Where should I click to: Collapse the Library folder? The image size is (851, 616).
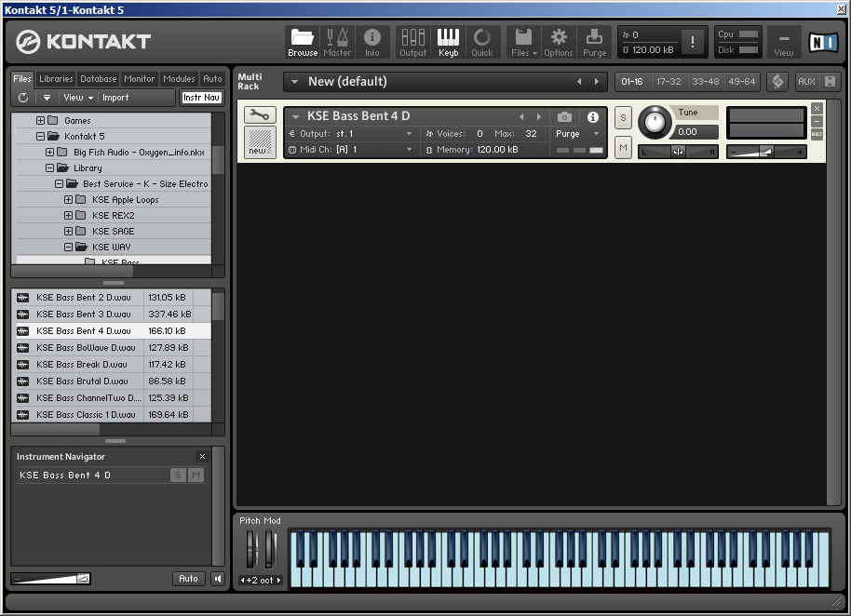point(50,167)
